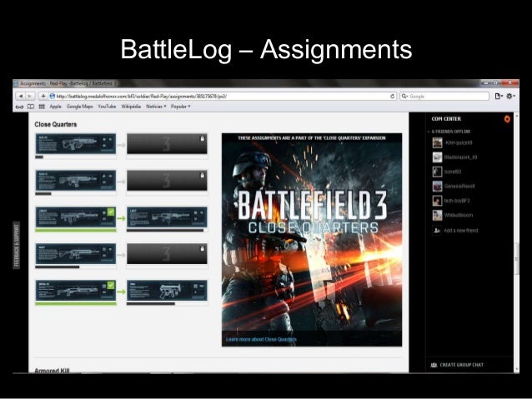532x399 pixels.
Task: Open Wikipedia bookmark
Action: [x=131, y=107]
